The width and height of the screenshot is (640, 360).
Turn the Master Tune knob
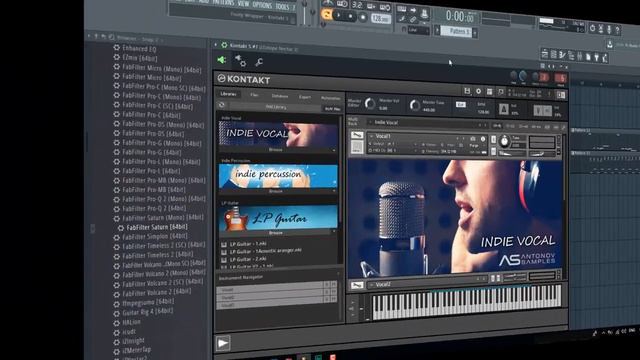(x=415, y=106)
